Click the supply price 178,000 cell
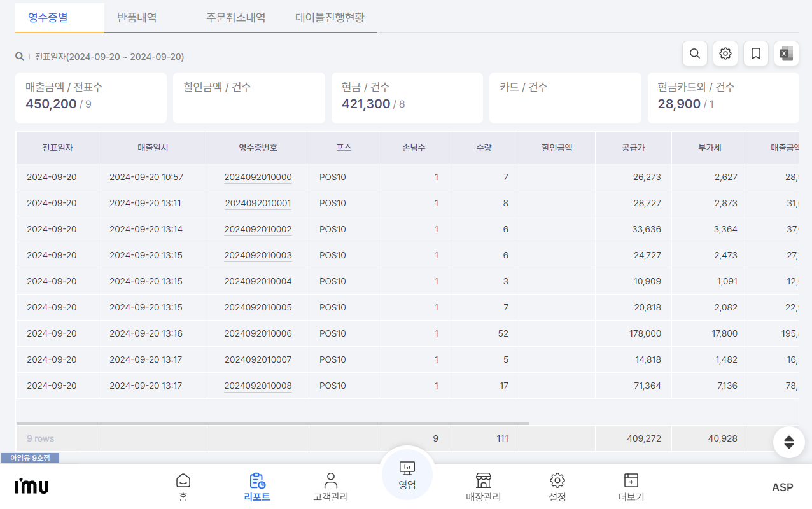 click(634, 333)
